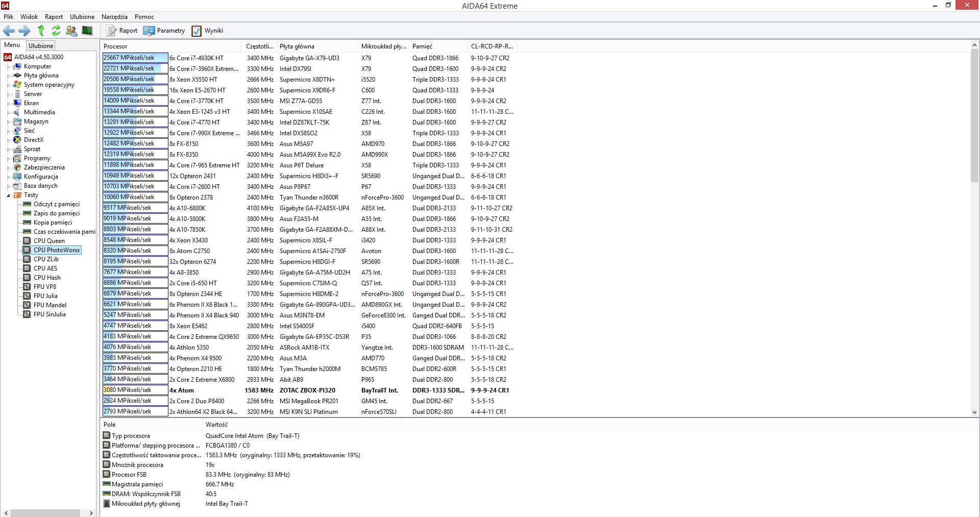The image size is (980, 517).
Task: Select the Zabezpieczenia tree node
Action: pyautogui.click(x=44, y=167)
